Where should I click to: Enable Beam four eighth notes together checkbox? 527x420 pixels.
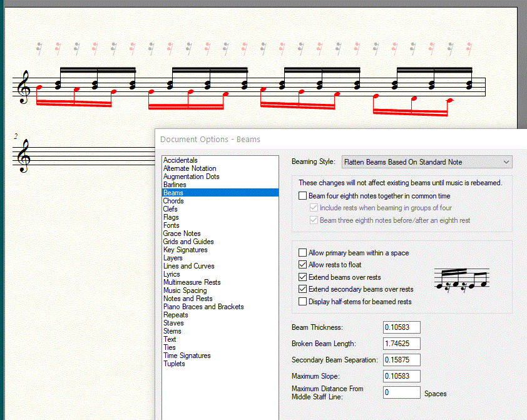(303, 197)
